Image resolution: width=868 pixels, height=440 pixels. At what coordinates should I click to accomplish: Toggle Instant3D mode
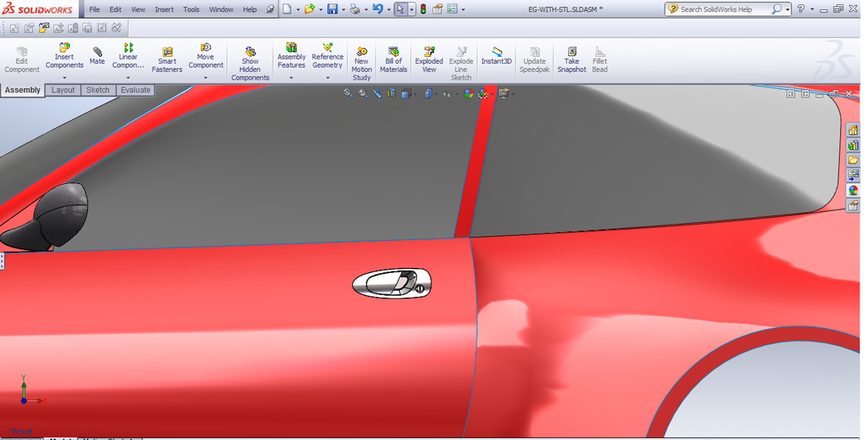tap(497, 56)
